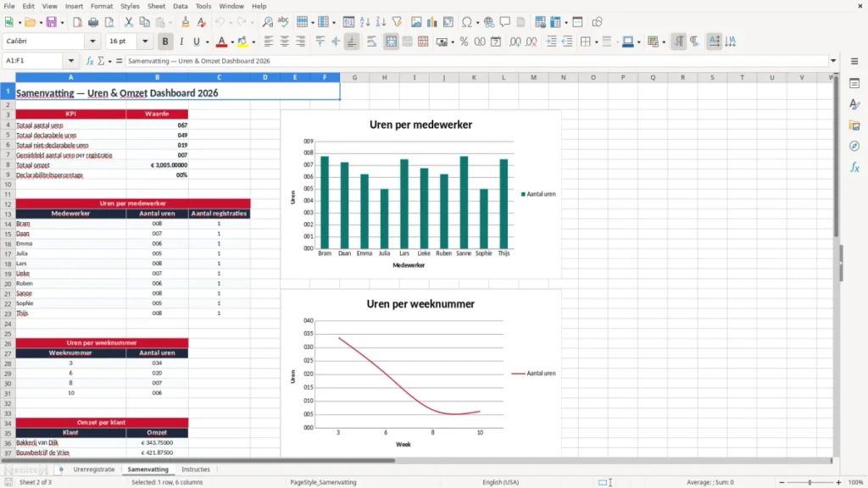Switch to the Instructies sheet tab
Image resolution: width=868 pixels, height=488 pixels.
click(x=196, y=469)
